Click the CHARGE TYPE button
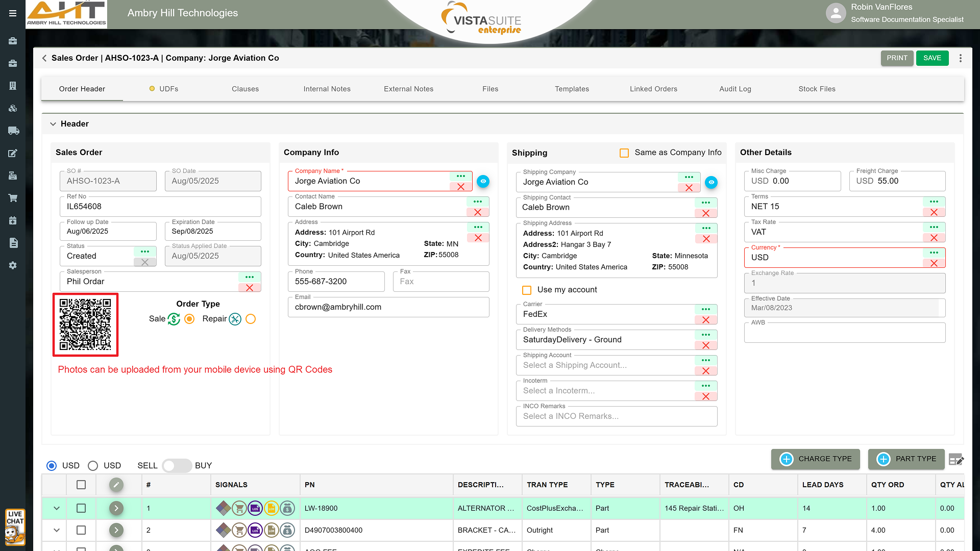 815,459
